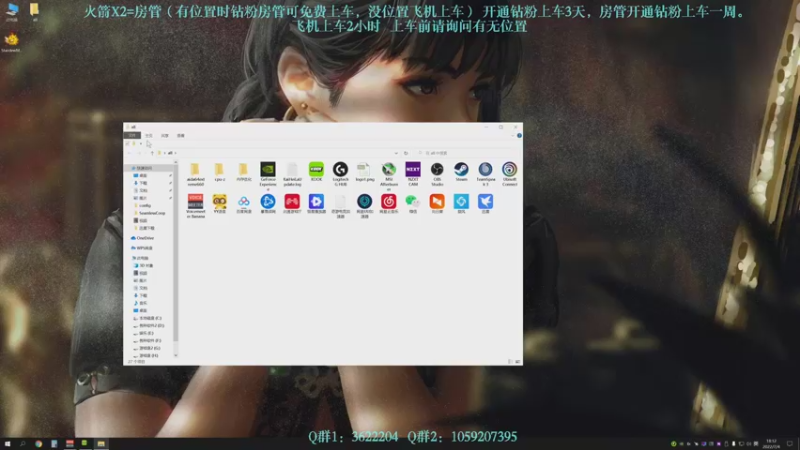Open the folder on the desktop
The width and height of the screenshot is (800, 450).
[34, 12]
